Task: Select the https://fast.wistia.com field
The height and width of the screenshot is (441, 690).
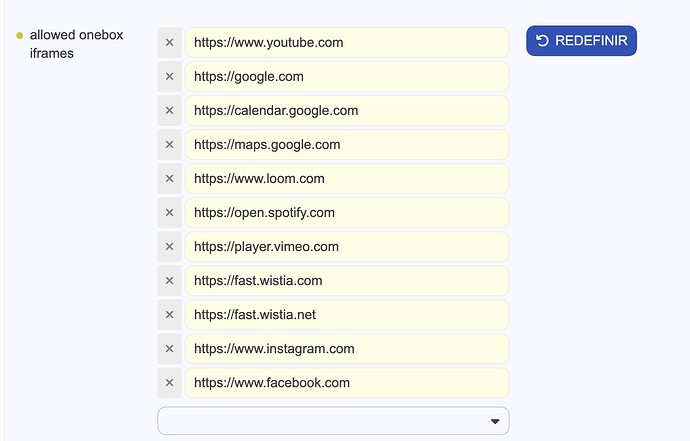Action: coord(347,281)
